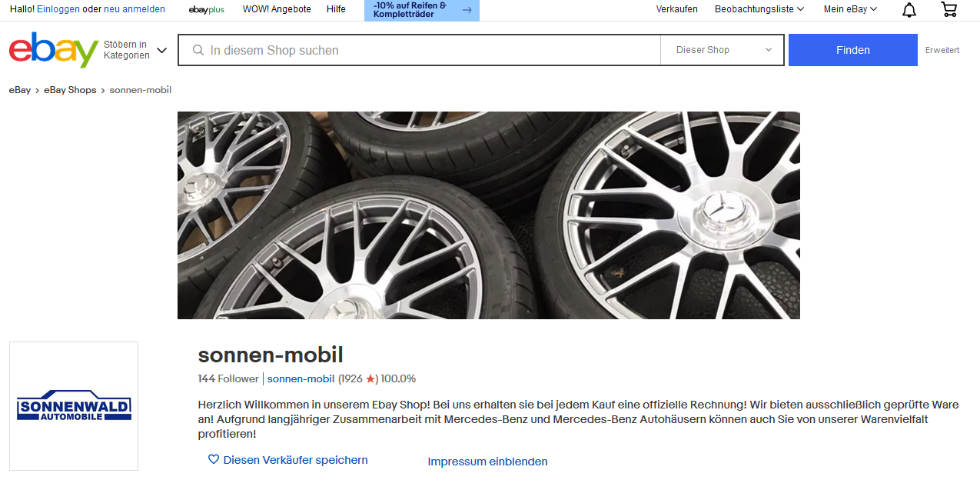Screen dimensions: 980x480
Task: Click the ebay plus logo
Action: click(206, 9)
